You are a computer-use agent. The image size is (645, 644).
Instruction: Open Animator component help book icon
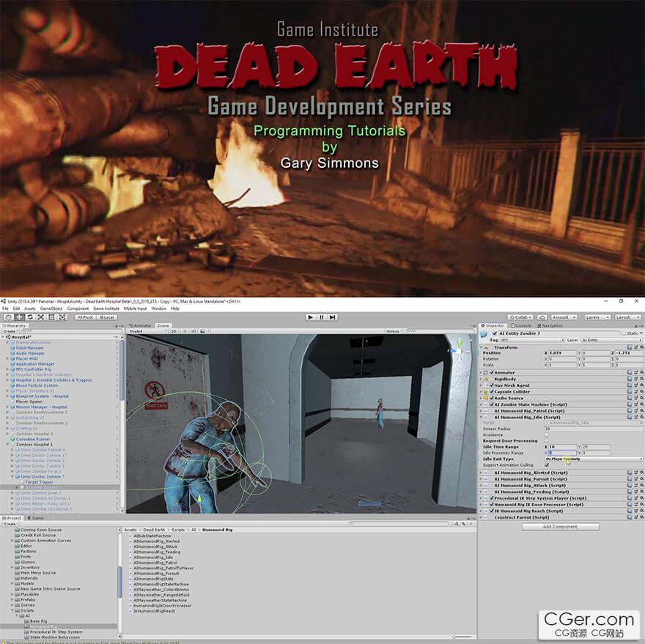630,373
